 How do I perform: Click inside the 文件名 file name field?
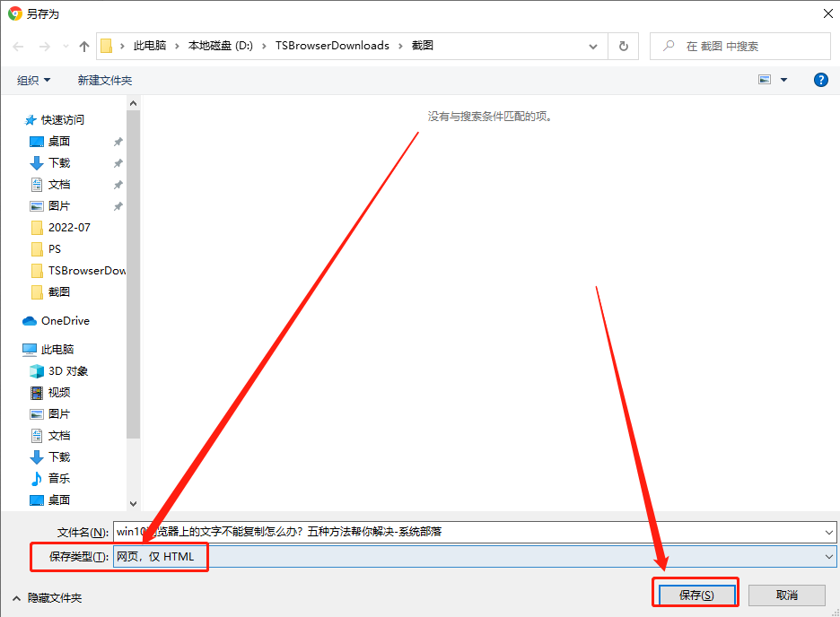click(359, 532)
